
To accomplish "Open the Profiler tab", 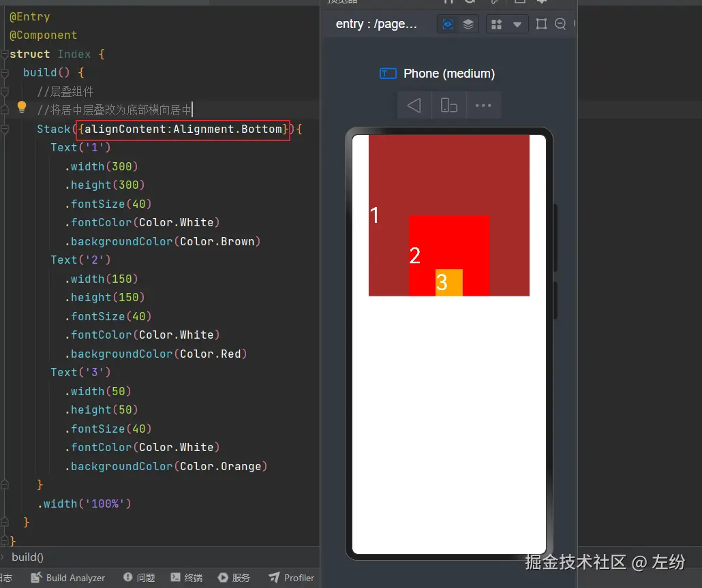I will coord(292,578).
